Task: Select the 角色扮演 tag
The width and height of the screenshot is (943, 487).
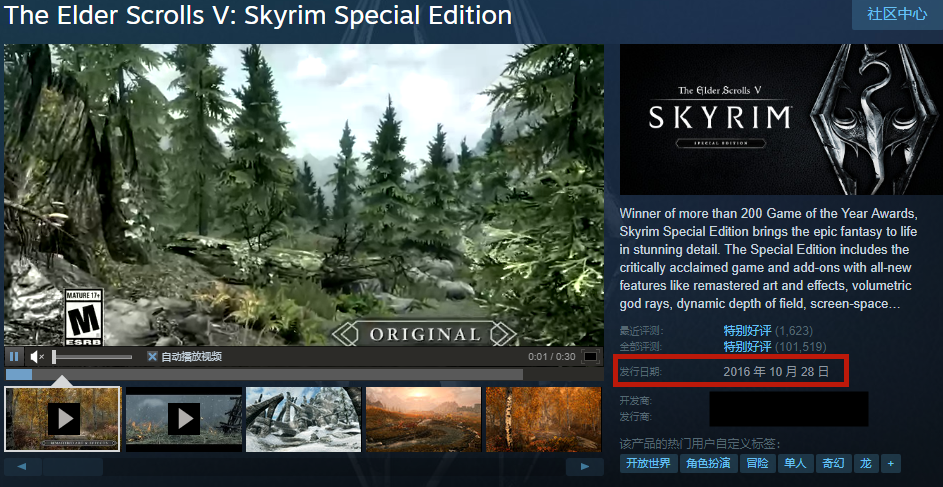Action: coord(708,464)
